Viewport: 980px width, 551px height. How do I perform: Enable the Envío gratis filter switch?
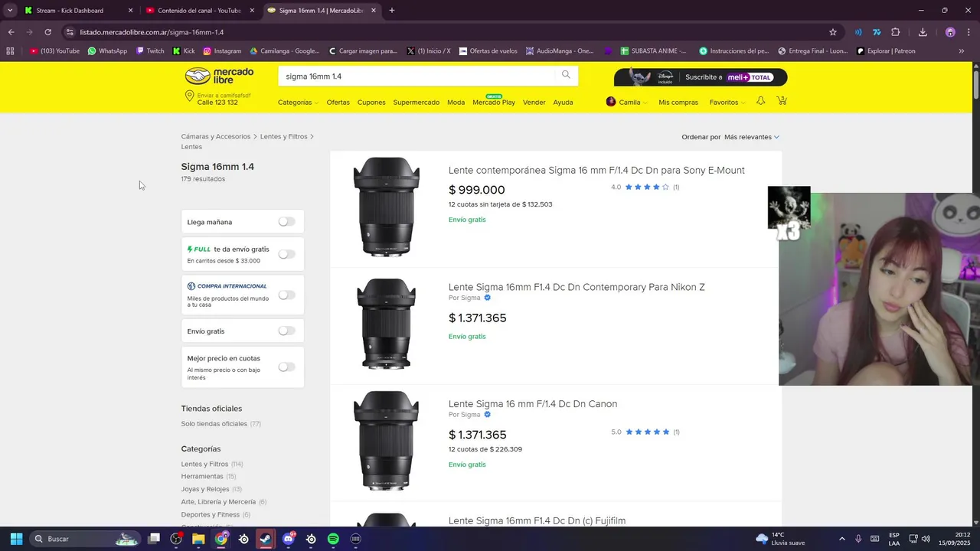pos(286,331)
